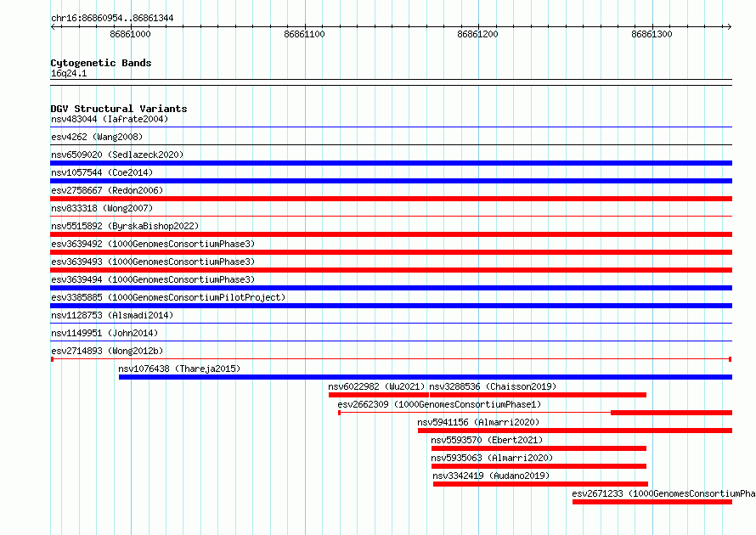Open the Cytogenetic Bands track heading
The height and width of the screenshot is (535, 756).
tap(101, 63)
